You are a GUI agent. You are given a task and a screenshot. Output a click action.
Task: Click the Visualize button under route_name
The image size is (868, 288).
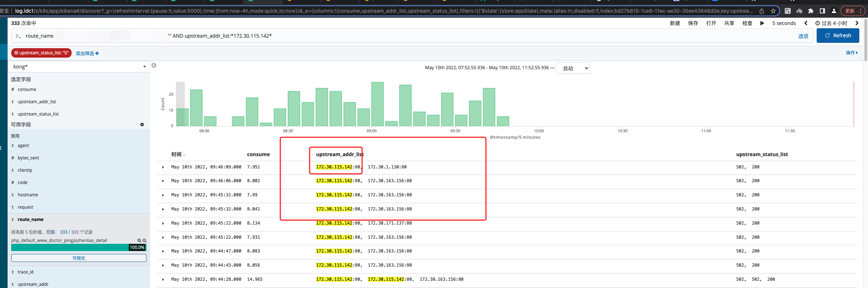tap(79, 258)
